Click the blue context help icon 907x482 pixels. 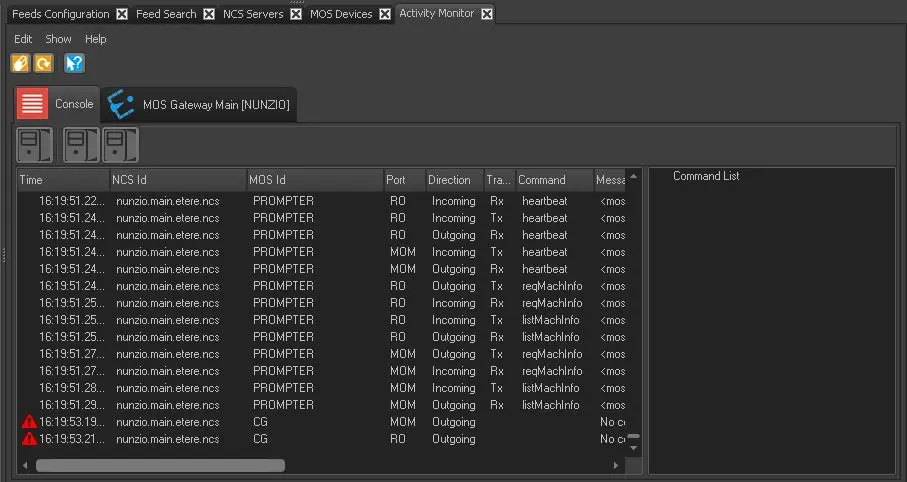75,64
